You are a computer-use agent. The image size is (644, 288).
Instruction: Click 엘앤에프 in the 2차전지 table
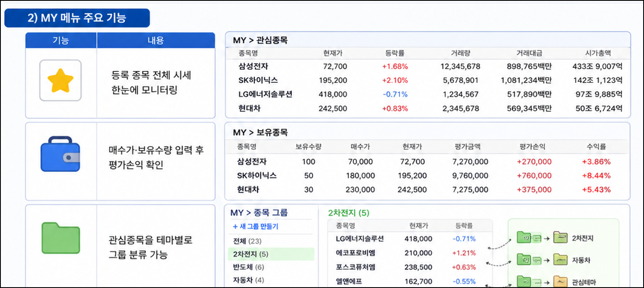tap(349, 281)
